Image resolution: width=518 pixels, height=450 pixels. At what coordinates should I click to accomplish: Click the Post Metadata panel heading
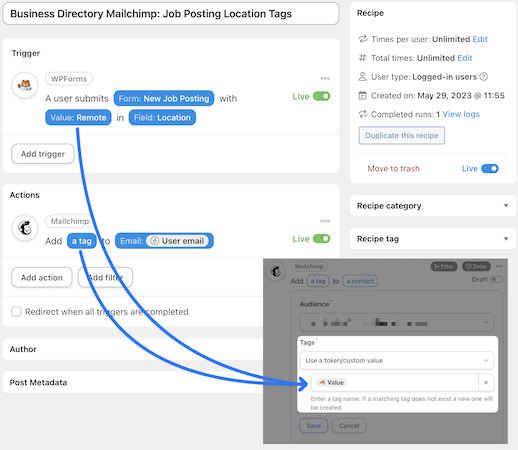38,382
